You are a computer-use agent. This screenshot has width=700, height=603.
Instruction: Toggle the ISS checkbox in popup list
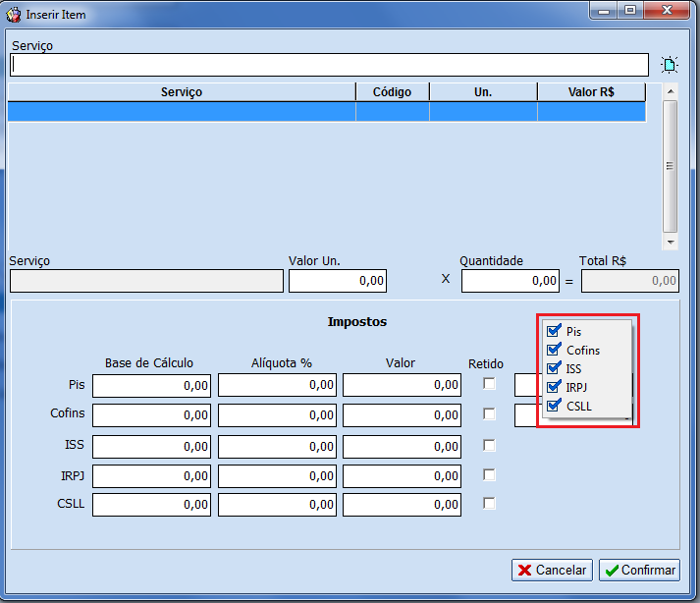tap(554, 368)
